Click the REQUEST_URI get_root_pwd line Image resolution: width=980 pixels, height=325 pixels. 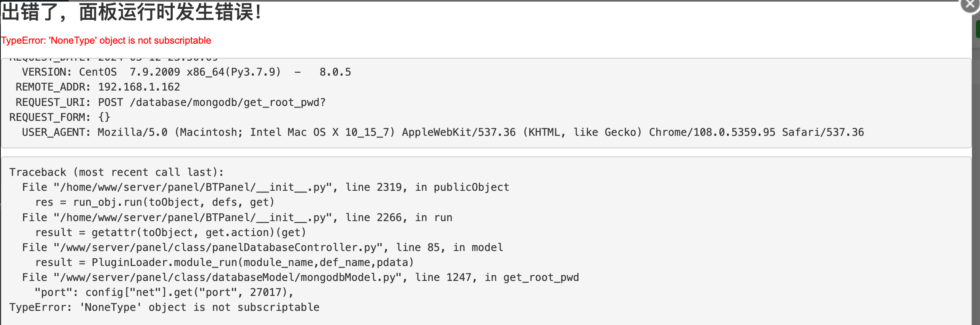click(170, 102)
